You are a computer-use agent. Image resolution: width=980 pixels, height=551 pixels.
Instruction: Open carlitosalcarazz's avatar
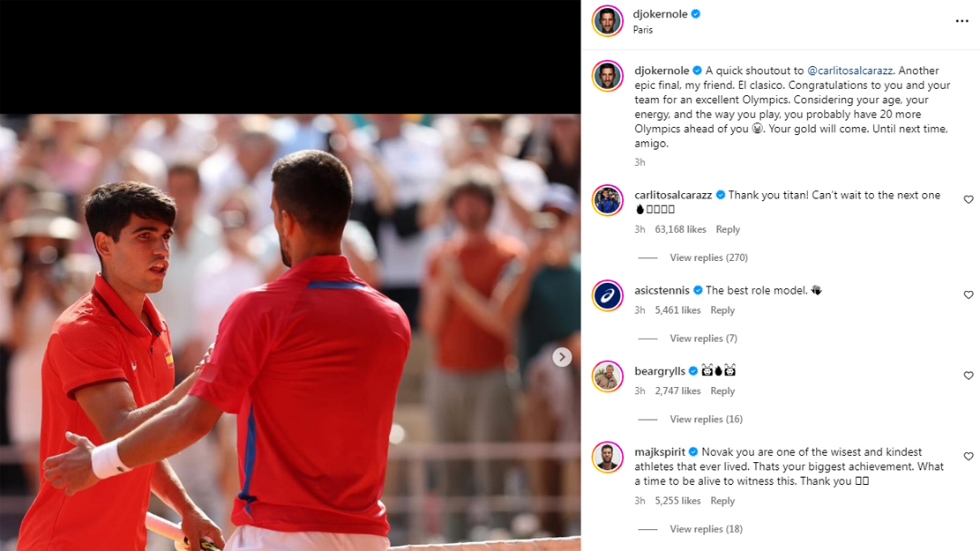pyautogui.click(x=608, y=200)
